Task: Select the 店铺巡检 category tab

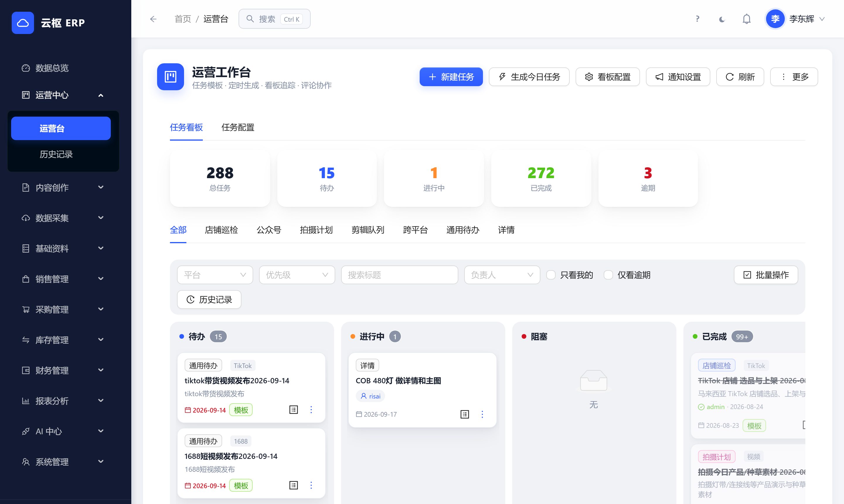Action: [222, 230]
